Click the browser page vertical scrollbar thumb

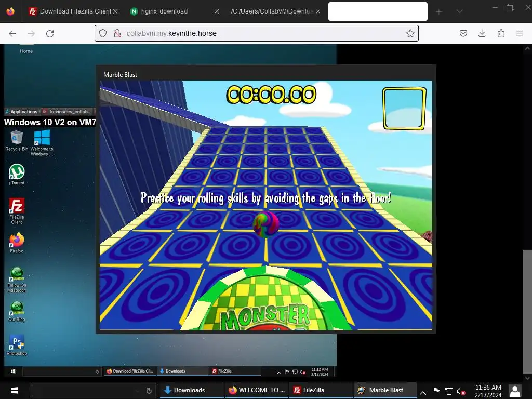tap(527, 312)
